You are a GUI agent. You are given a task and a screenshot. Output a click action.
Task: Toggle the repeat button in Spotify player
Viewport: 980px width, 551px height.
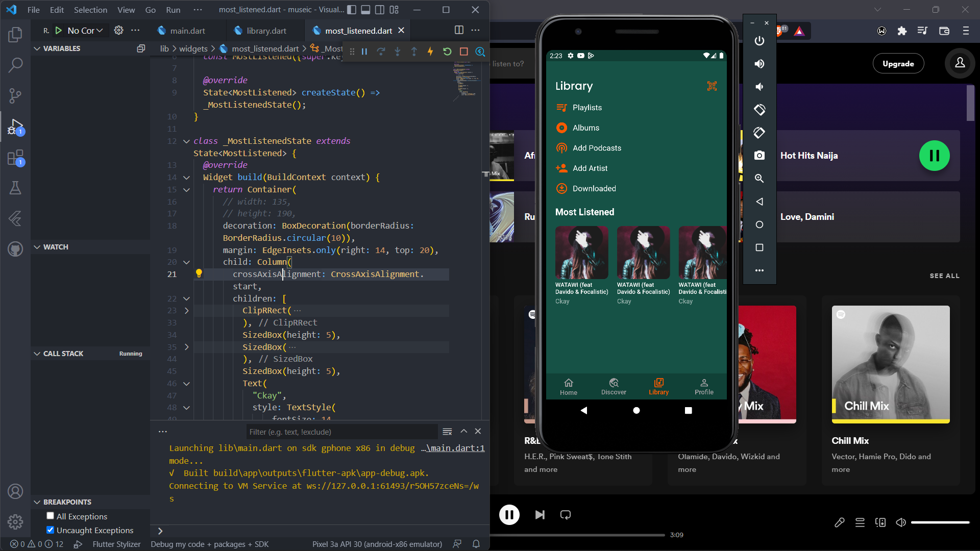tap(566, 515)
